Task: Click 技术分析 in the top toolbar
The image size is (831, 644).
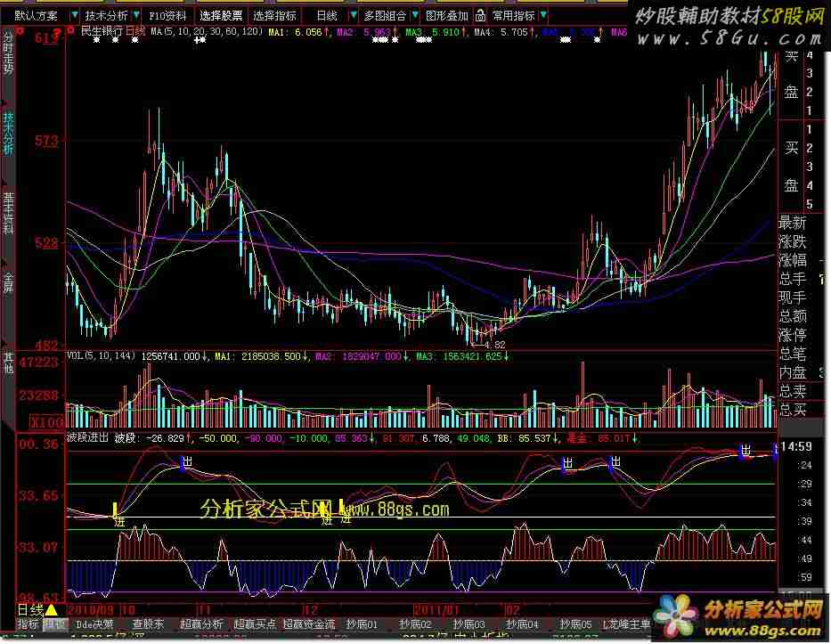Action: click(107, 16)
